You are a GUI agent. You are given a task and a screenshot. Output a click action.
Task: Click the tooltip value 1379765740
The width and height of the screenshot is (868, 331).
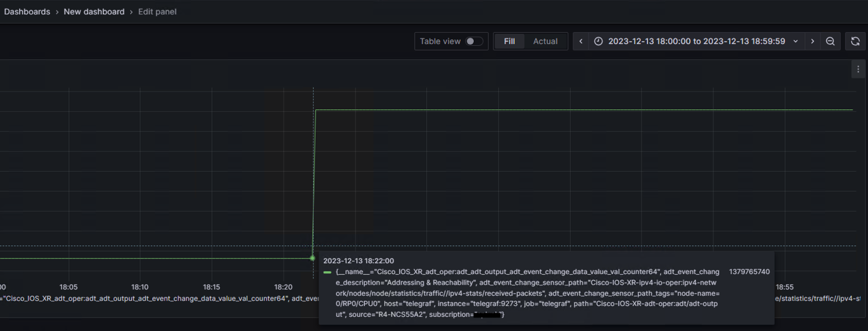pos(749,272)
